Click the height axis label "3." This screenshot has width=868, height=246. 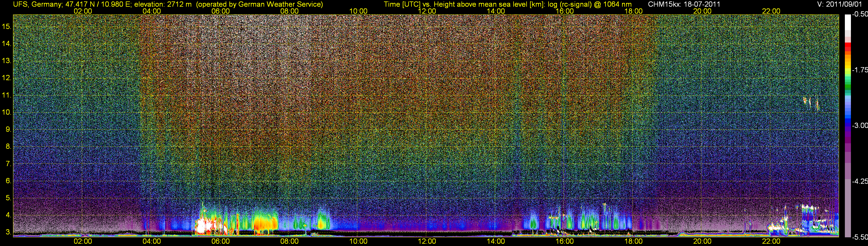pos(9,232)
